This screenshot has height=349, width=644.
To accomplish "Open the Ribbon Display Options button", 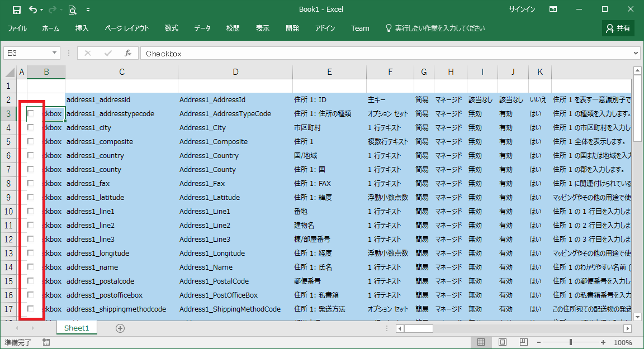I will click(x=553, y=9).
